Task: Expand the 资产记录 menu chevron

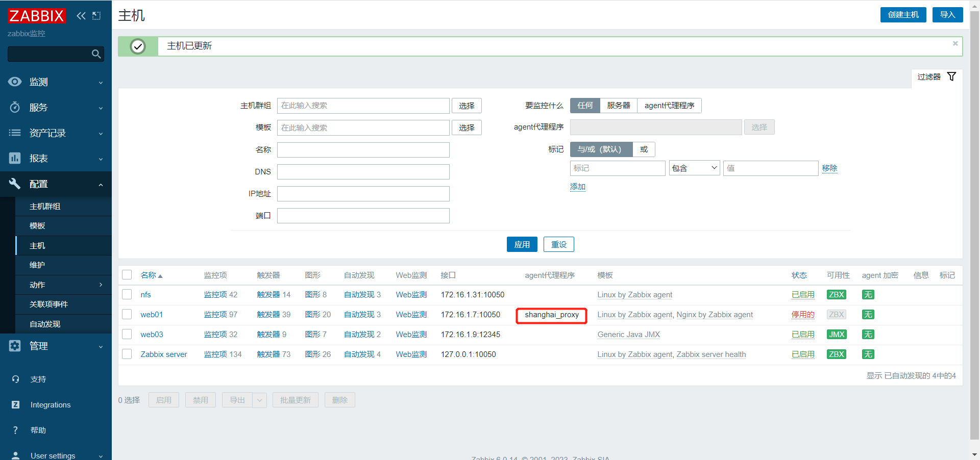Action: pyautogui.click(x=101, y=134)
